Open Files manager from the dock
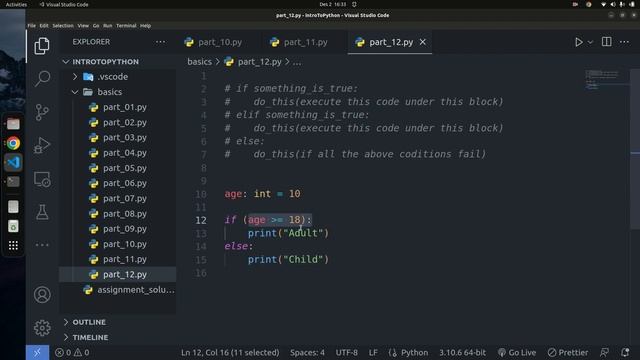Image resolution: width=640 pixels, height=360 pixels. [13, 124]
